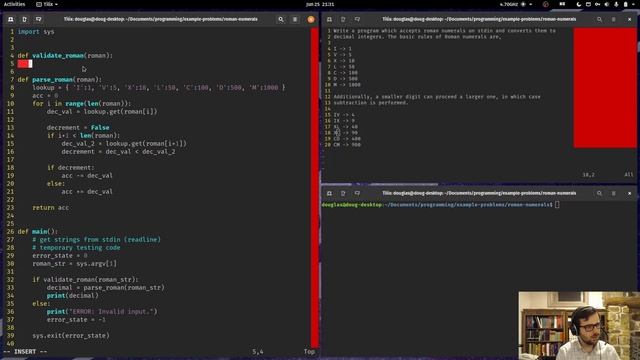Click 'if i+1 < len(roman):' line
Screen dimensions: 640x360
83,136
